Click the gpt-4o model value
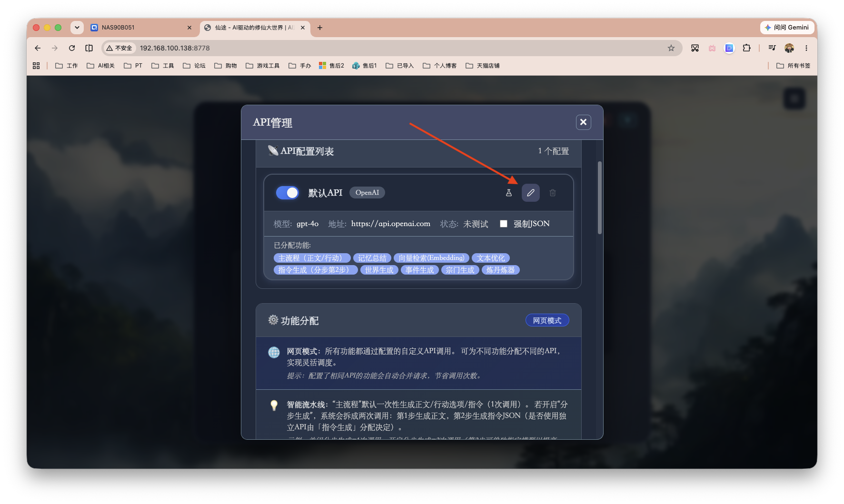The height and width of the screenshot is (504, 844). [x=308, y=224]
